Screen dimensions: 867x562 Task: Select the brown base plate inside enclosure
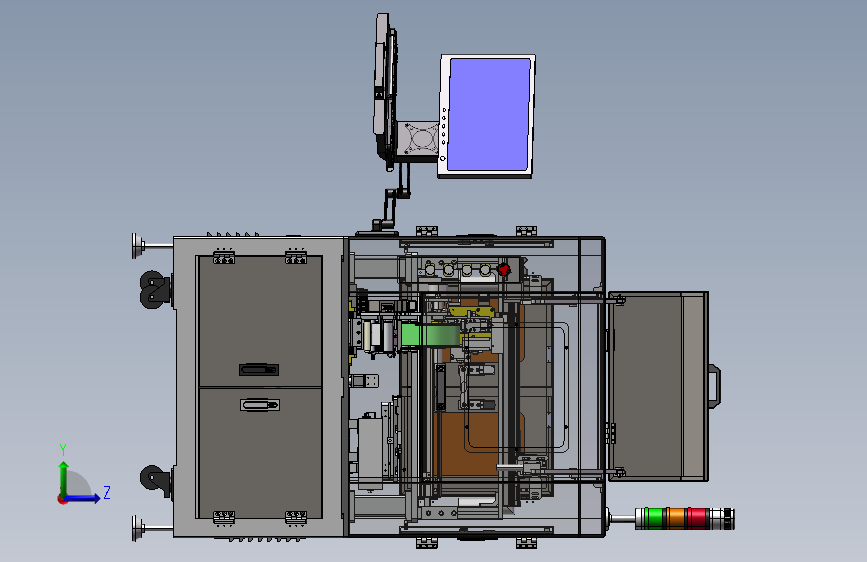[x=469, y=443]
